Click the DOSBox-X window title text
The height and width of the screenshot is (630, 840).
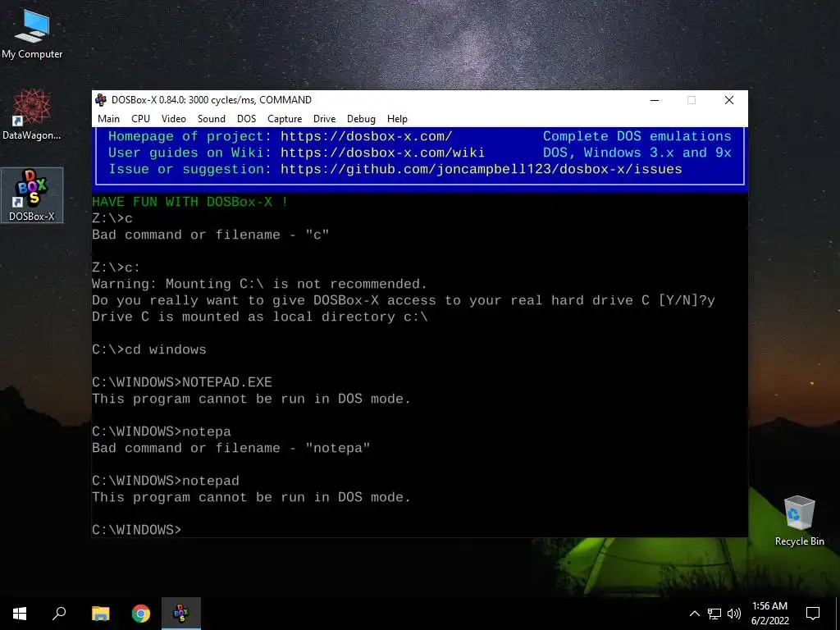pyautogui.click(x=212, y=100)
